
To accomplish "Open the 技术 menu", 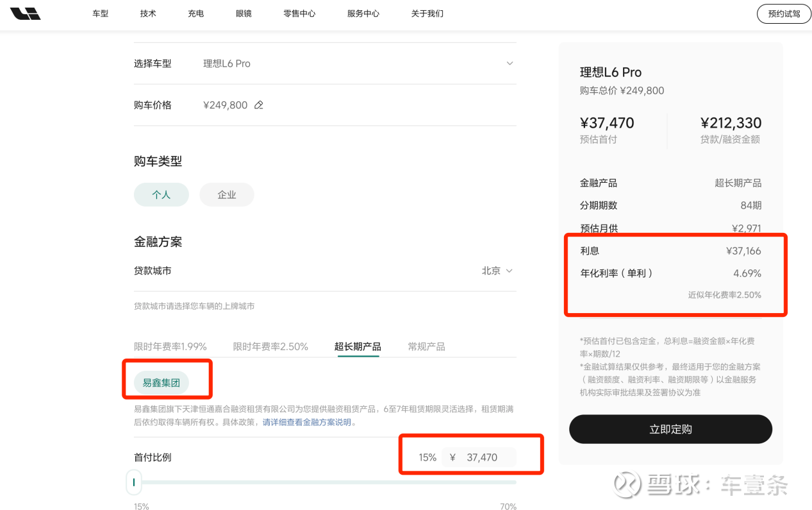I will tap(148, 13).
